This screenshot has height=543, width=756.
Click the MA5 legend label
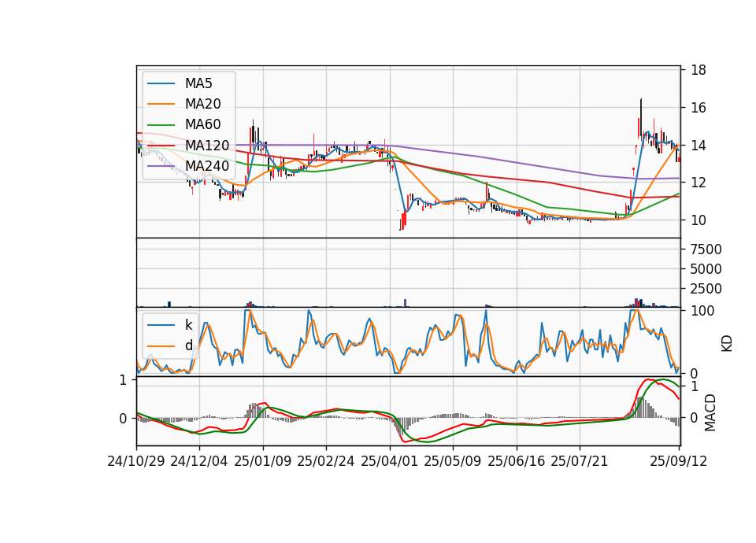coord(198,83)
